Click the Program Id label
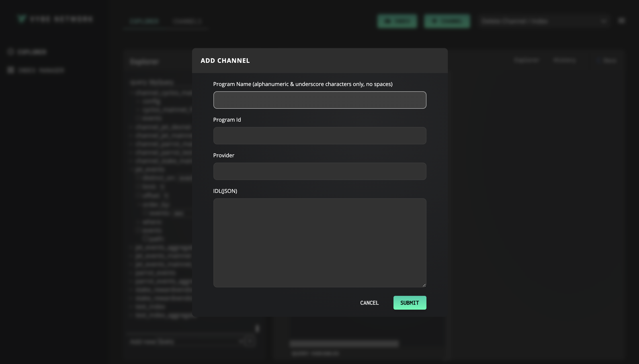 pyautogui.click(x=227, y=120)
